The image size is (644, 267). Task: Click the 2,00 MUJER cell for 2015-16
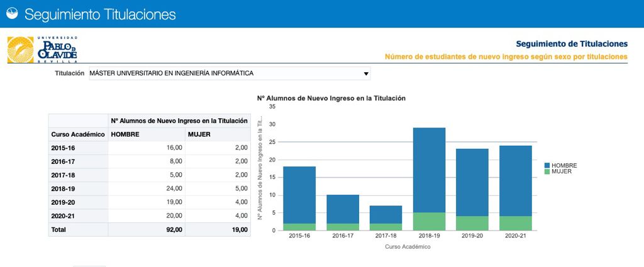click(x=218, y=148)
